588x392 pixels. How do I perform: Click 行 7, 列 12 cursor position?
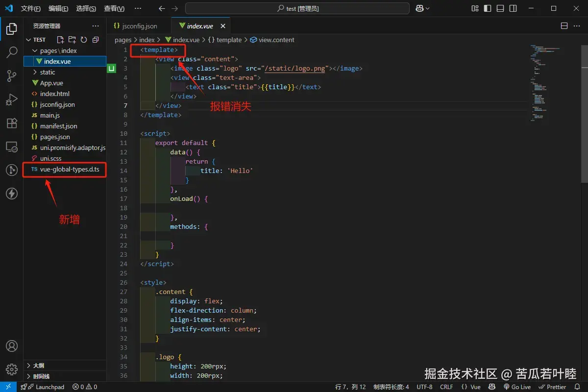(x=350, y=387)
